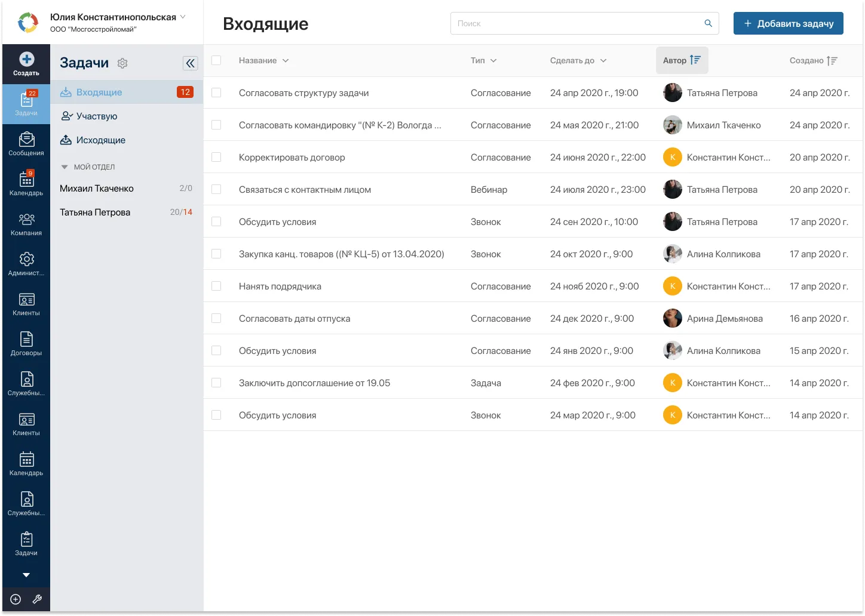Open task Согласовать даты отпуска

pos(295,318)
